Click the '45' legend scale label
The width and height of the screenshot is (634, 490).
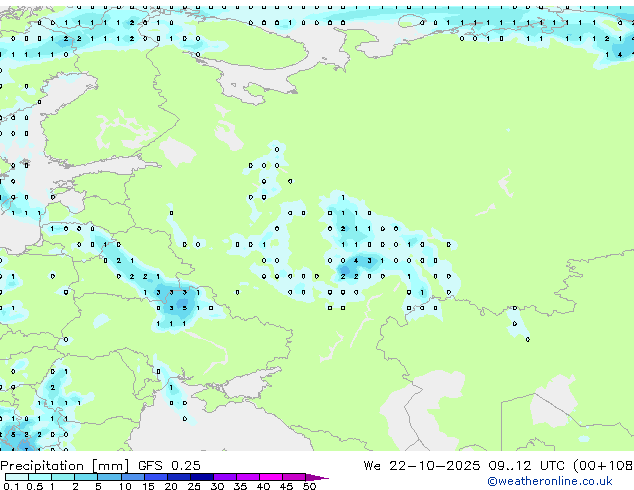point(286,486)
